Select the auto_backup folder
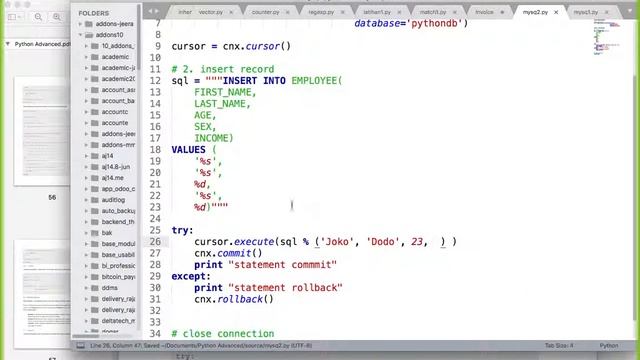Screen dimensions: 640x360 coord(118,211)
